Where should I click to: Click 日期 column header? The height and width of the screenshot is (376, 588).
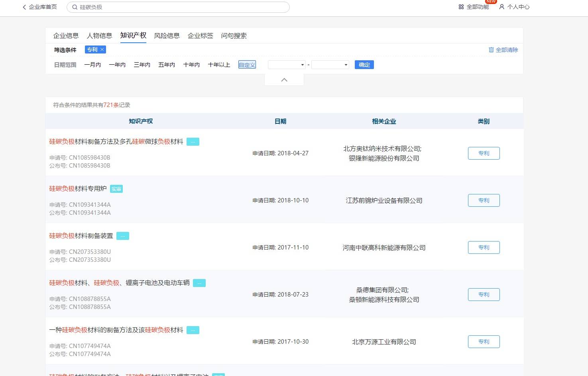[280, 121]
